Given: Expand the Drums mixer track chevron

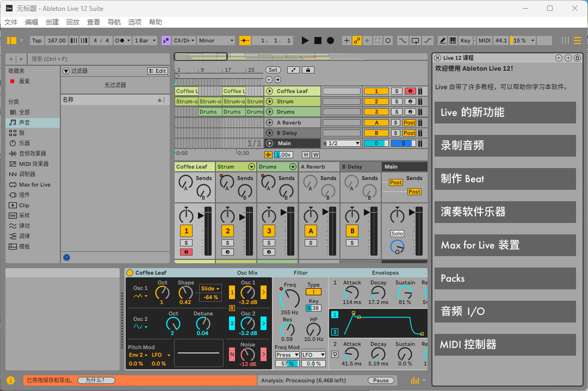Looking at the screenshot, I should [293, 167].
